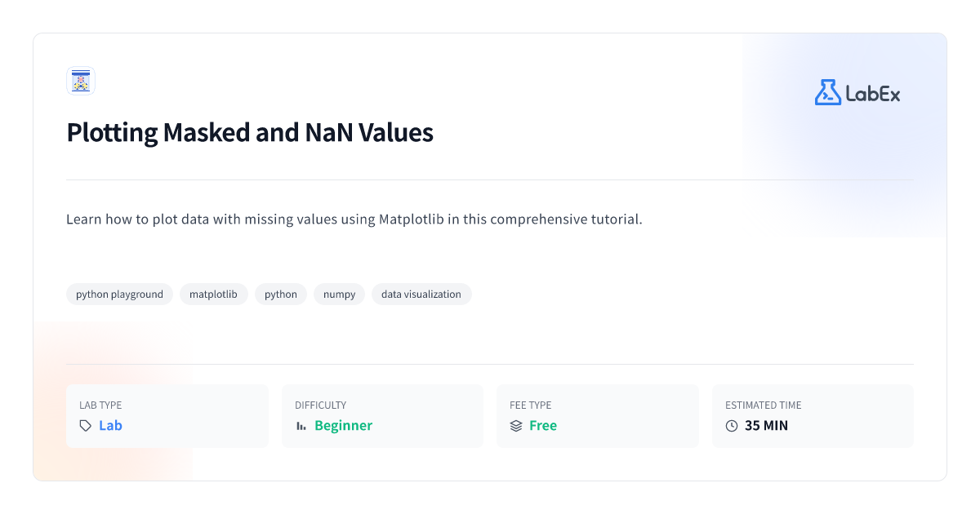The width and height of the screenshot is (980, 514).
Task: Select the numpy tag
Action: 339,295
